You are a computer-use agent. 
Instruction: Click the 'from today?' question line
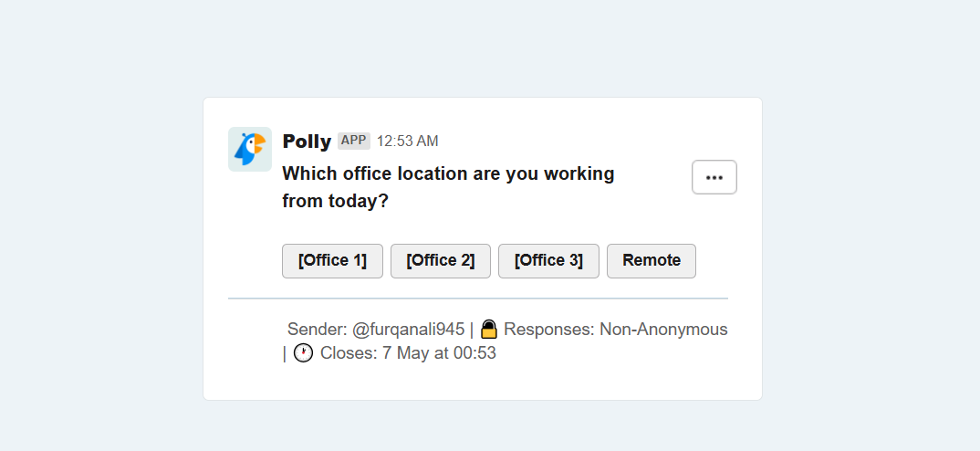click(336, 202)
